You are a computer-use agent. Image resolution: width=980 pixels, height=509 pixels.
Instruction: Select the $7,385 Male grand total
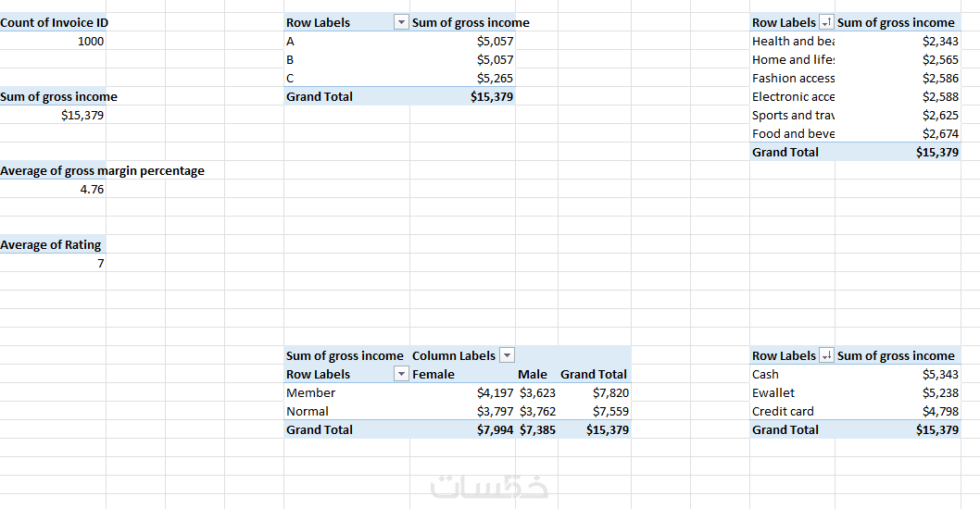(537, 429)
